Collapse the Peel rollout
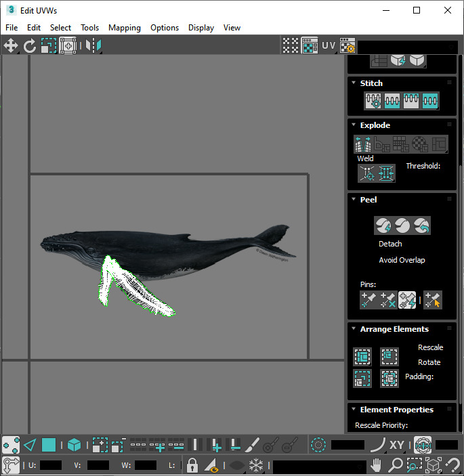Image resolution: width=464 pixels, height=476 pixels. [354, 199]
